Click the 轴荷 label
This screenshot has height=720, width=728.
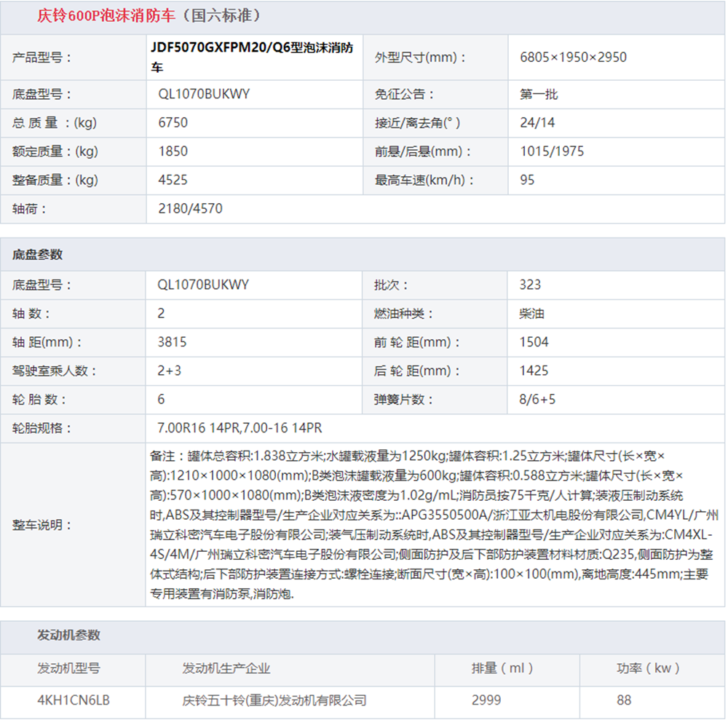click(29, 209)
